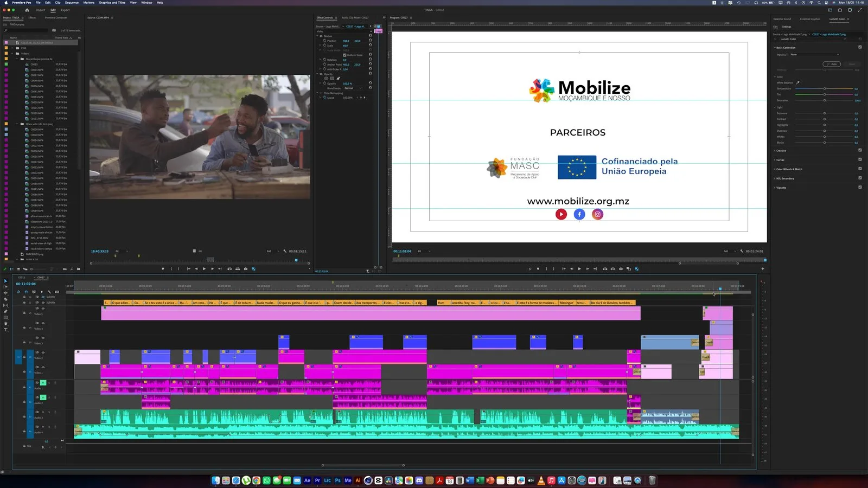The height and width of the screenshot is (488, 868).
Task: Select the Razor tool
Action: click(5, 299)
